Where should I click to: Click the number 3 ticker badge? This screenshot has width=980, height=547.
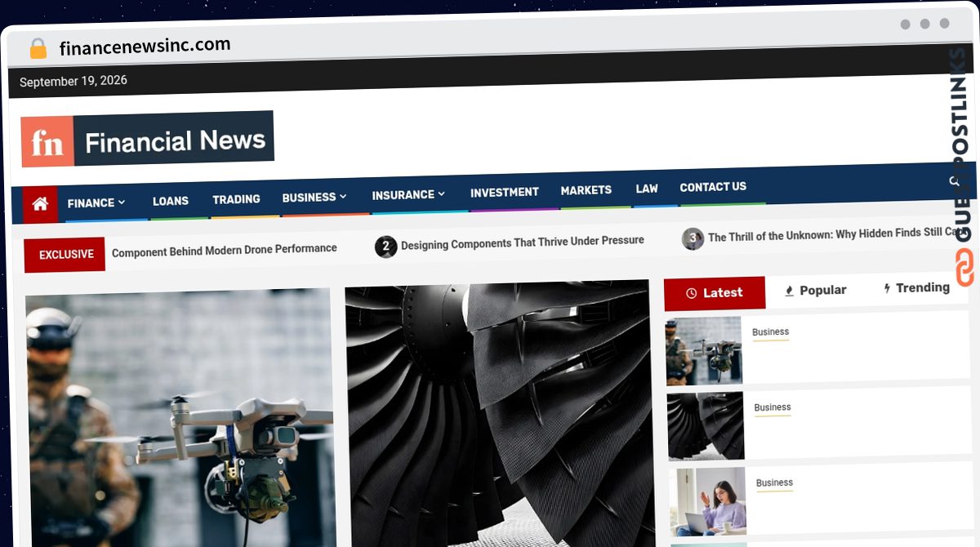click(x=693, y=238)
